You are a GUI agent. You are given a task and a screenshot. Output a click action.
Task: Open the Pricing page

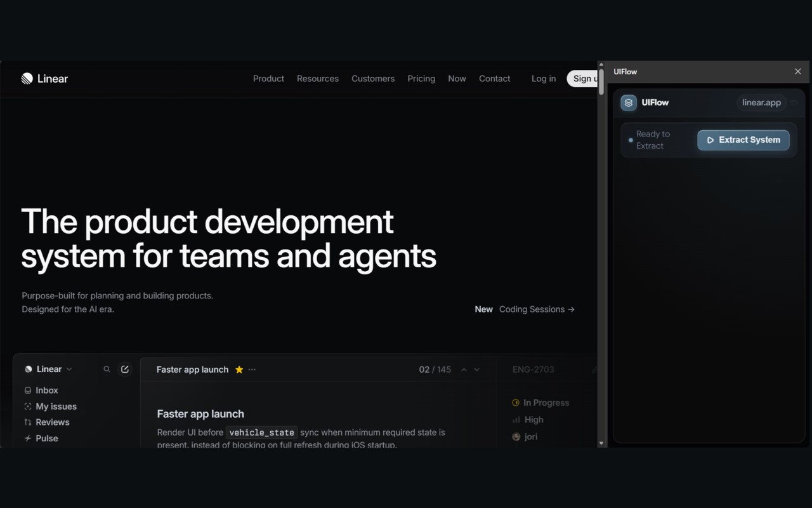[x=421, y=79]
